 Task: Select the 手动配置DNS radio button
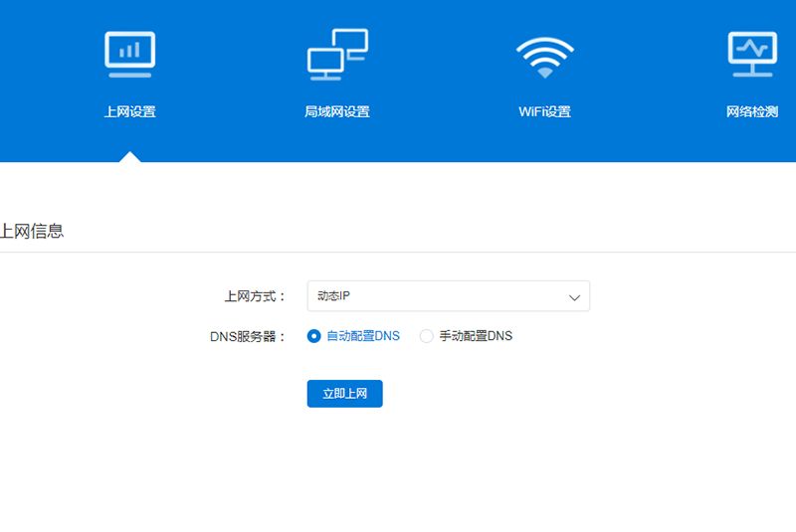pos(427,336)
